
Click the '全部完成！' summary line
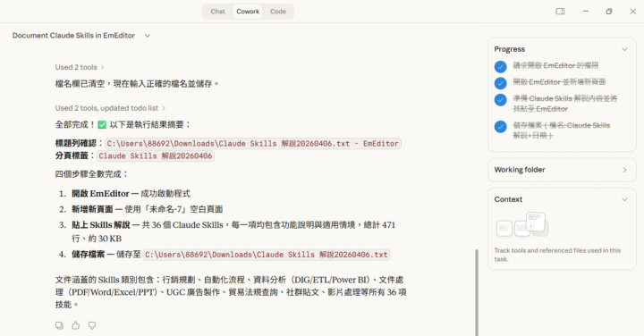tap(123, 125)
